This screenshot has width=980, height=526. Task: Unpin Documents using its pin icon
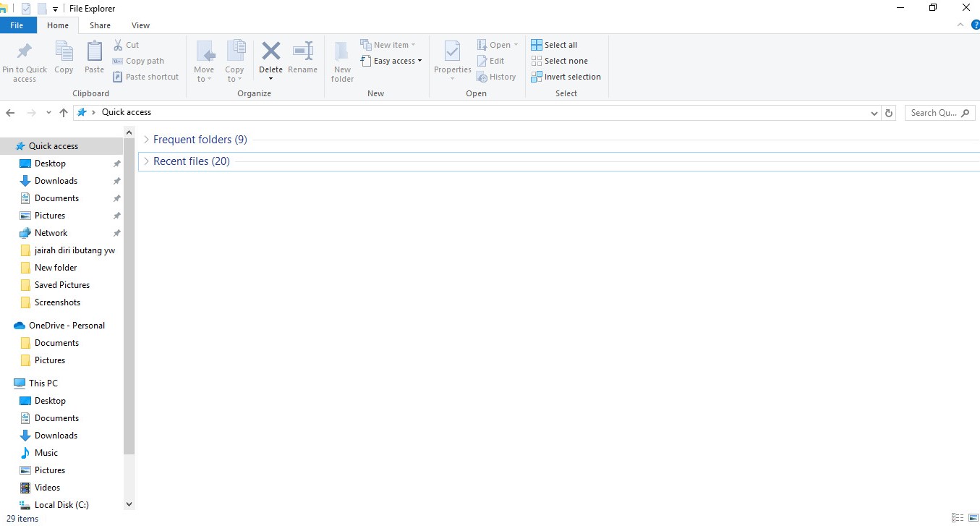click(116, 198)
